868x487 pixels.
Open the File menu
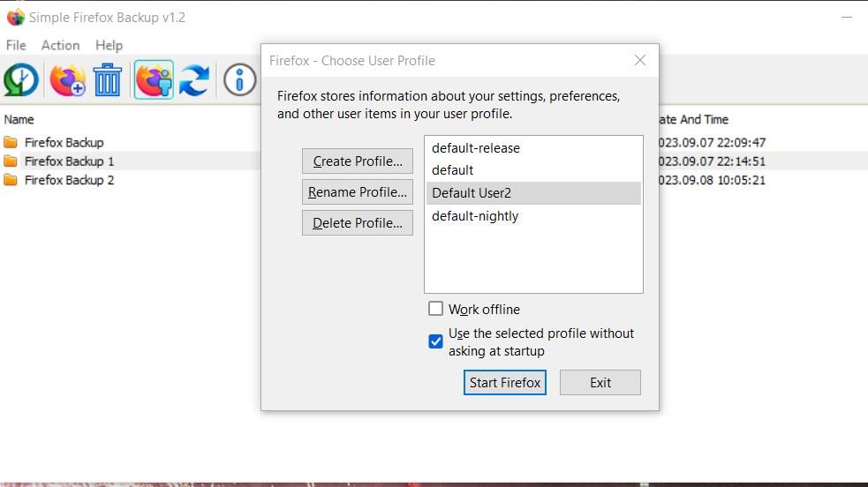pos(16,45)
